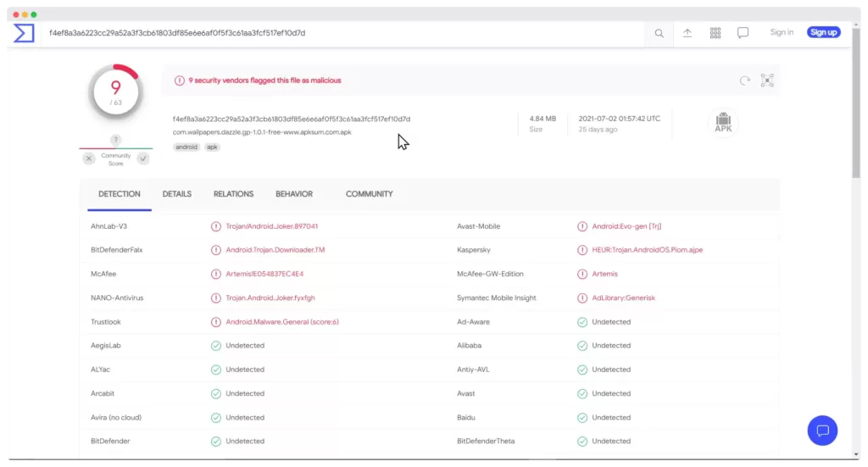
Task: Open the blue chat bubble button
Action: pyautogui.click(x=822, y=430)
